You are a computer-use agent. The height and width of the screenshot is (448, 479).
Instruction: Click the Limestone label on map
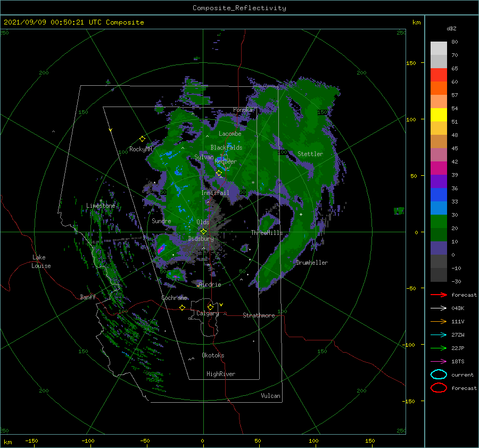click(x=101, y=206)
